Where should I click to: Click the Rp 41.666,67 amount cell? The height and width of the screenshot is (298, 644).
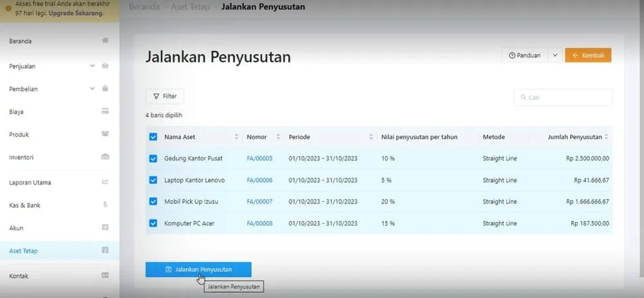pyautogui.click(x=591, y=180)
